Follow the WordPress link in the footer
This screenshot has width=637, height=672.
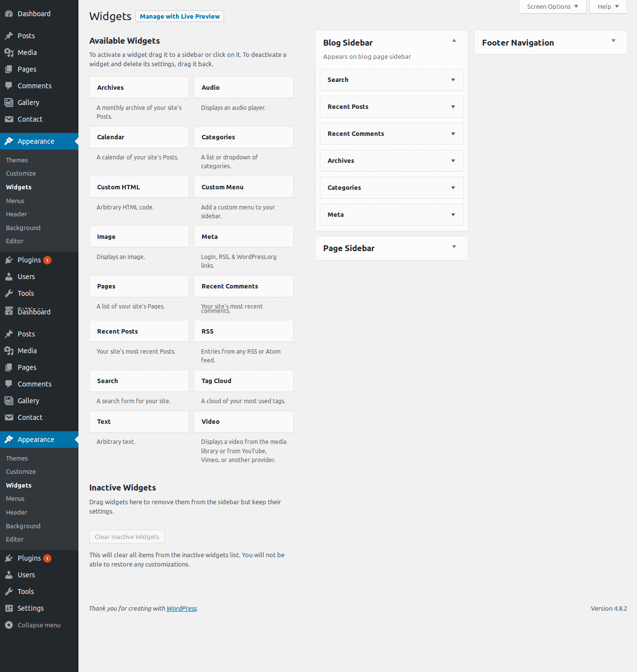tap(181, 609)
